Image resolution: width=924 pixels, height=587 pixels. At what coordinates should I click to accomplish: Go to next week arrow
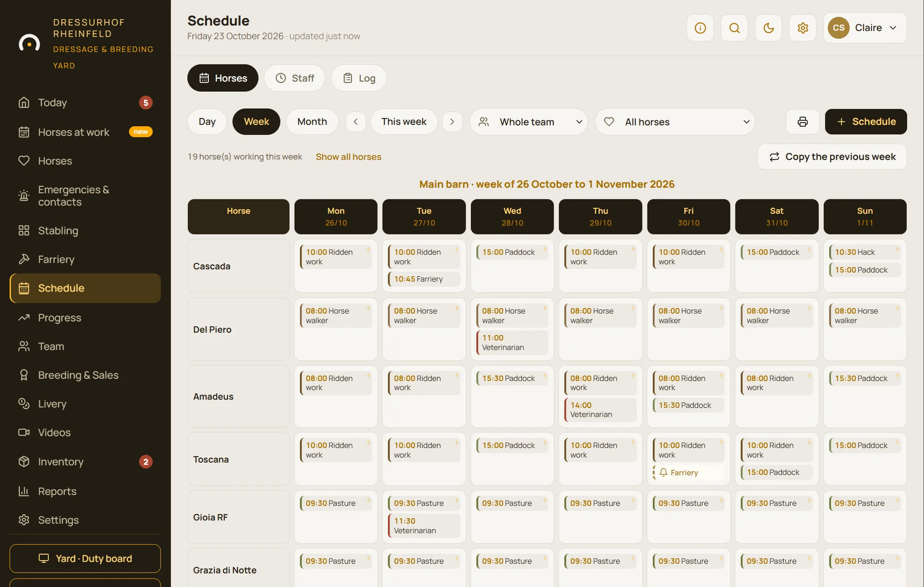tap(452, 121)
